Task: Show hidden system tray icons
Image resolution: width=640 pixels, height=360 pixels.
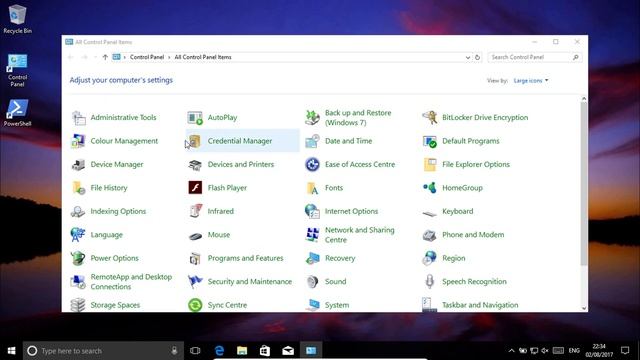Action: (x=511, y=351)
